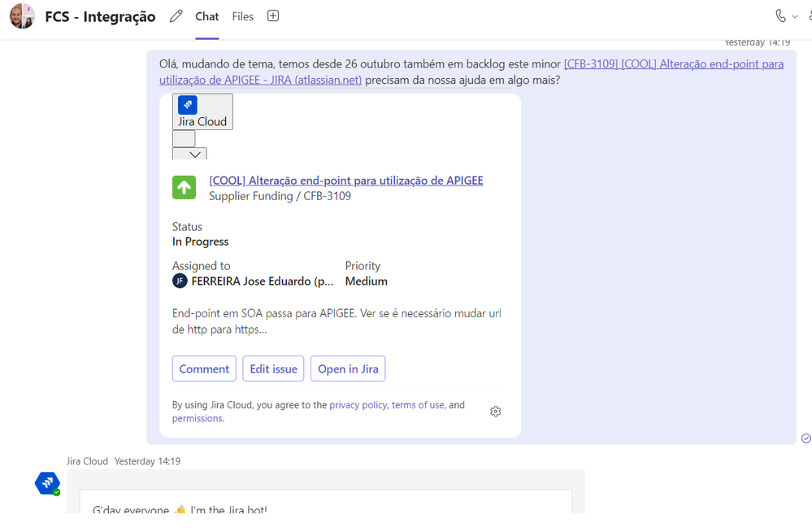
Task: Open the CFB-3109 atlassian.net link in the message
Action: click(471, 72)
